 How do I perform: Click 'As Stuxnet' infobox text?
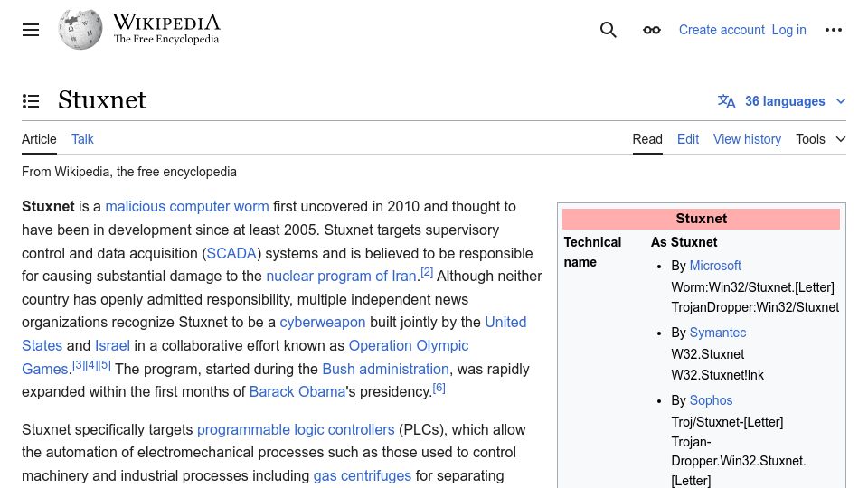684,242
